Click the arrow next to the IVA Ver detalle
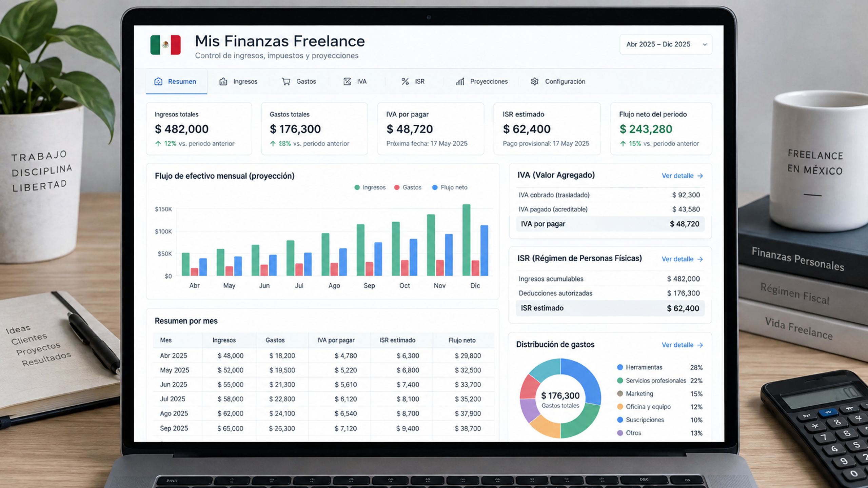The height and width of the screenshot is (488, 868). [x=700, y=176]
